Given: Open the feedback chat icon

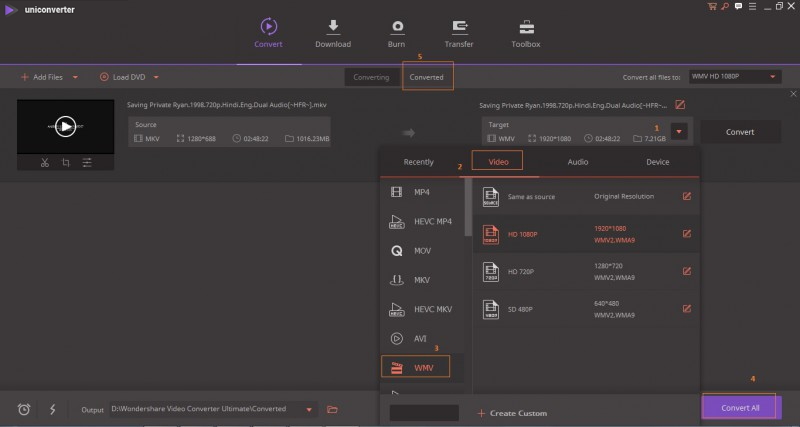Looking at the screenshot, I should [739, 7].
